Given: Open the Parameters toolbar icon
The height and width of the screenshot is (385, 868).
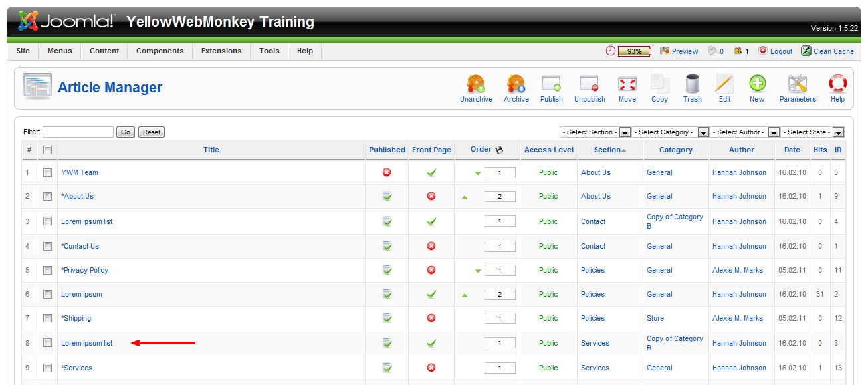Looking at the screenshot, I should click(x=797, y=84).
